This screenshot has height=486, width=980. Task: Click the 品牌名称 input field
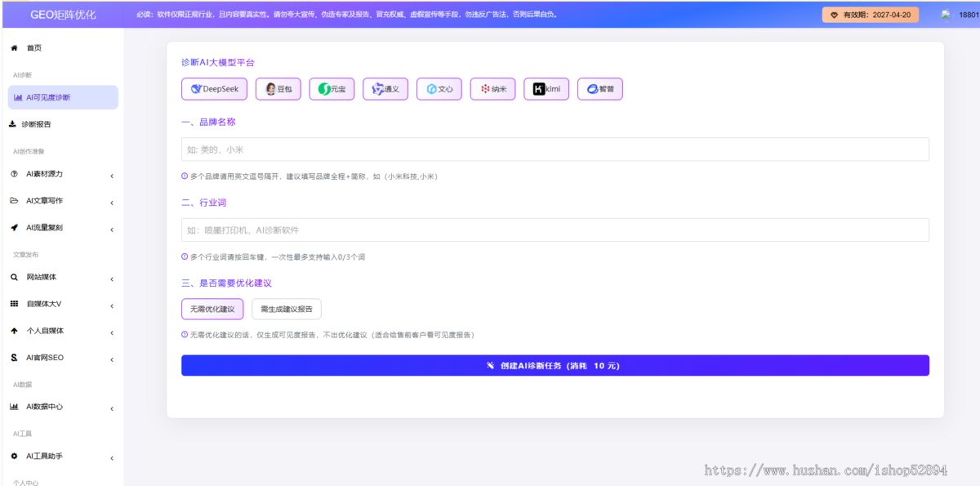555,149
